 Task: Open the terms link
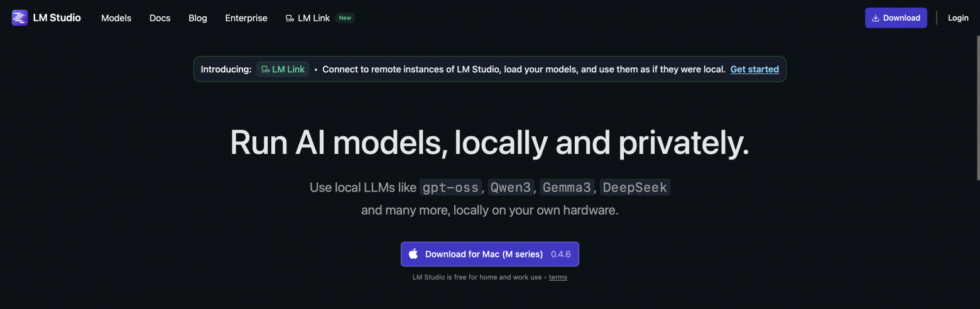(558, 277)
